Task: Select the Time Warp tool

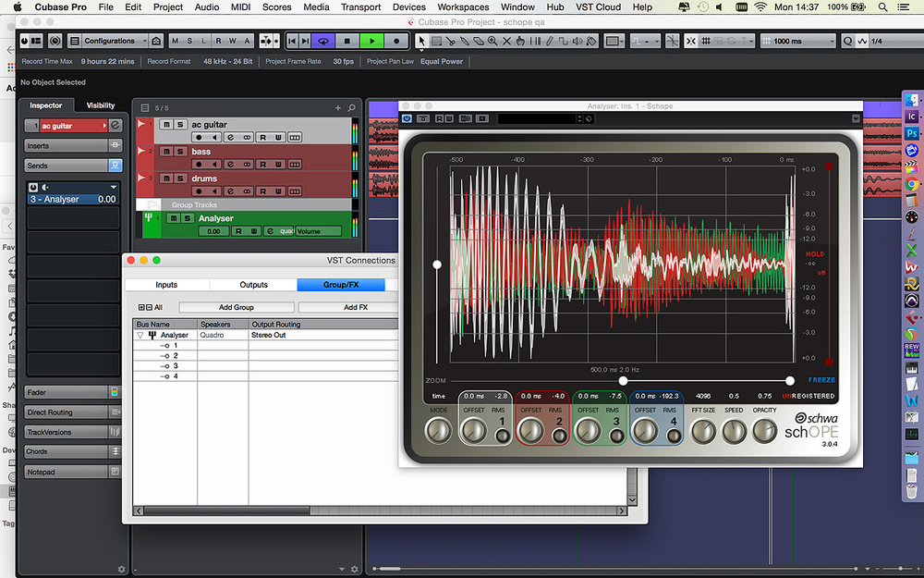Action: coord(535,41)
